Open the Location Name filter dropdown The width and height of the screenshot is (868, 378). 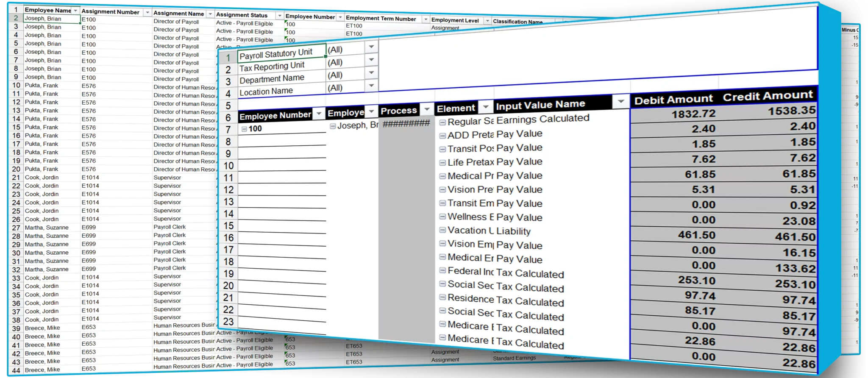click(x=371, y=86)
